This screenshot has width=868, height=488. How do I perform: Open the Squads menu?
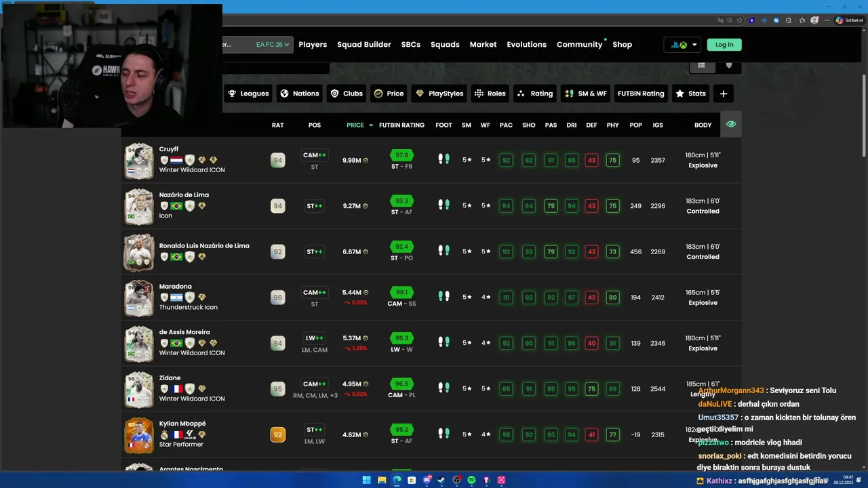click(445, 45)
